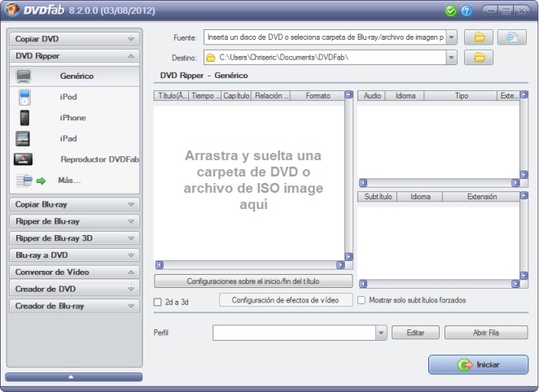The image size is (539, 392).
Task: Click the Audio list horizontal scrollbar track
Action: click(x=439, y=183)
